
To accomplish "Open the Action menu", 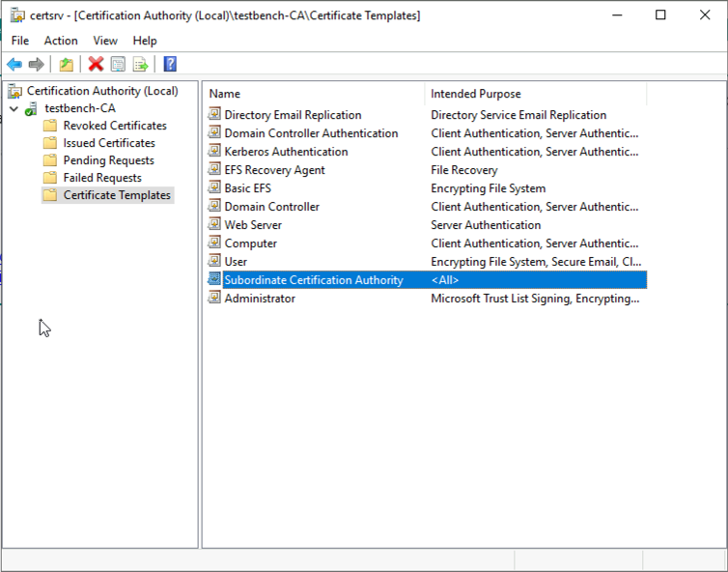I will [x=61, y=41].
